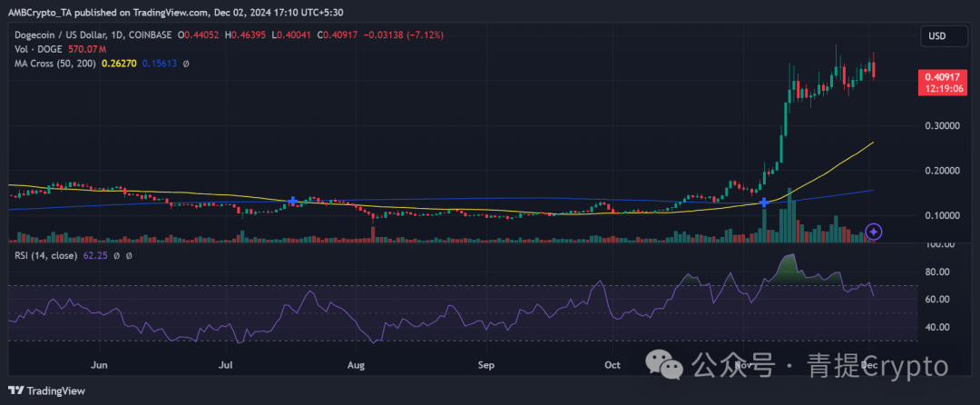Click the 80.00 RSI axis label
980x405 pixels.
point(936,272)
